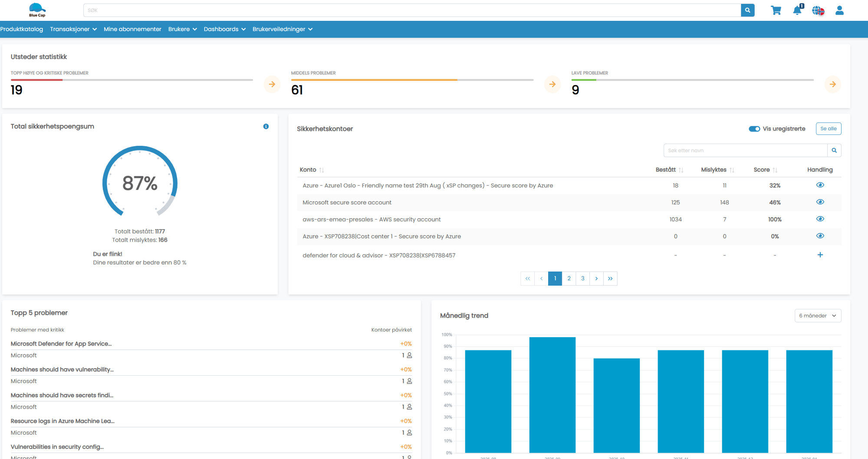The height and width of the screenshot is (459, 868).
Task: Go to Mine abonnementer
Action: coord(132,29)
